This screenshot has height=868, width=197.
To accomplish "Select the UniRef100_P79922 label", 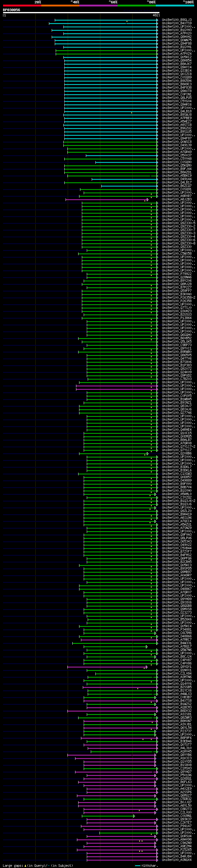I will tap(176, 274).
